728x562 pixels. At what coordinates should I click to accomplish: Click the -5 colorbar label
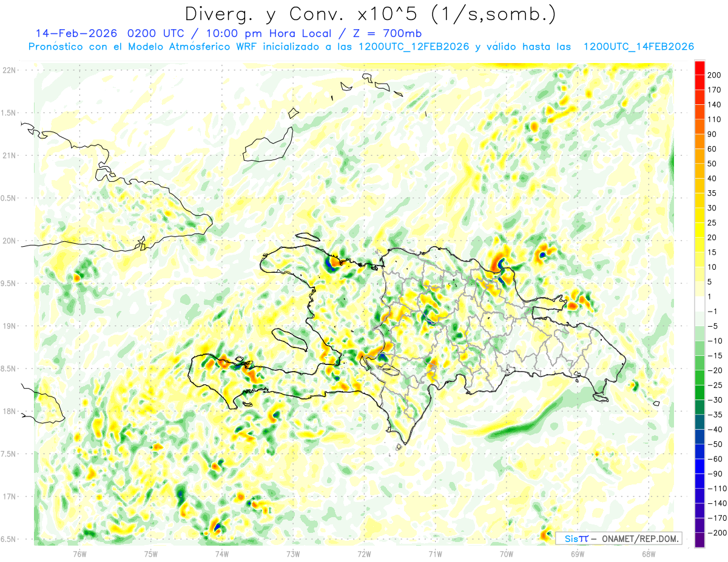click(713, 326)
